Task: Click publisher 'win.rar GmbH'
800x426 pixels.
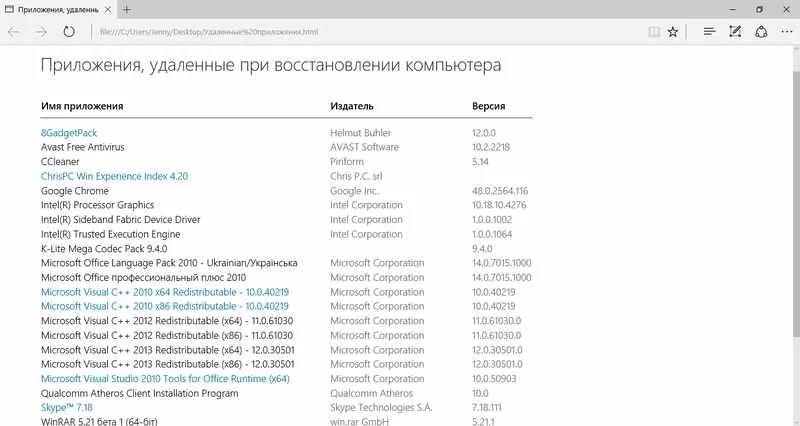Action: pos(360,421)
